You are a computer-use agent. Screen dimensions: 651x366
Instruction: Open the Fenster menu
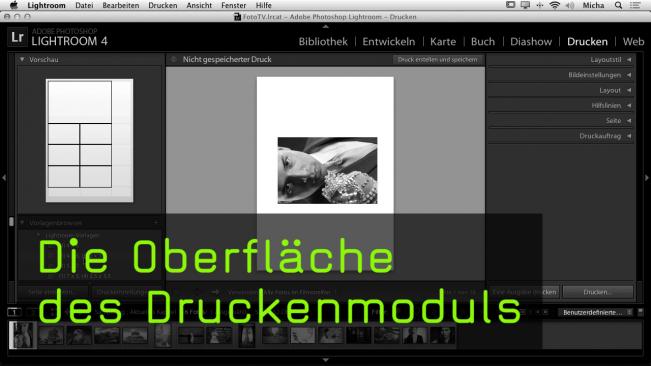[x=233, y=5]
